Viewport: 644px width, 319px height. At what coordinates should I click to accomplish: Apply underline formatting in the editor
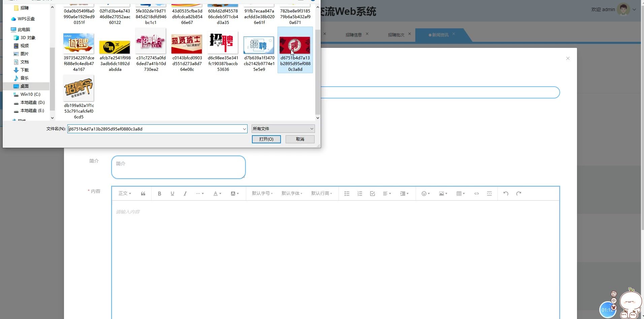(172, 194)
